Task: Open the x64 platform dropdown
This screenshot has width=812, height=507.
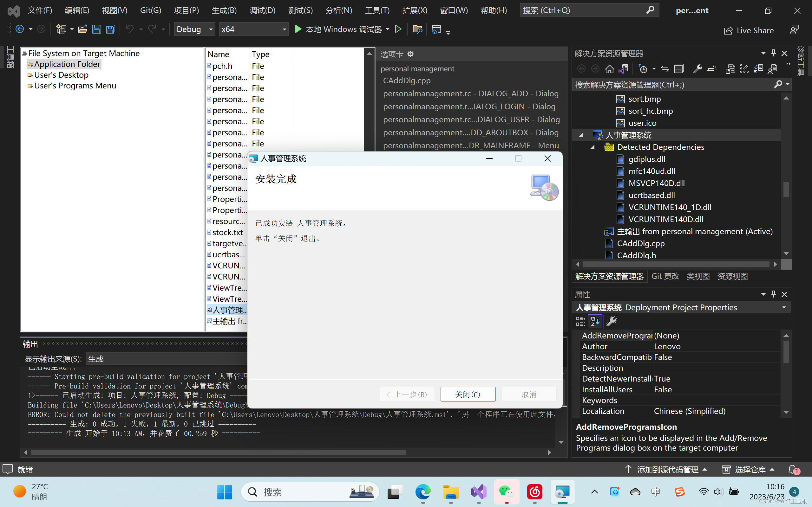Action: pyautogui.click(x=254, y=29)
